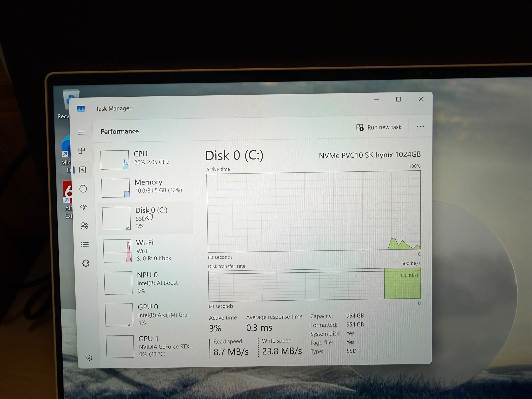Open Task Manager settings gear
This screenshot has height=399, width=532.
tap(89, 358)
